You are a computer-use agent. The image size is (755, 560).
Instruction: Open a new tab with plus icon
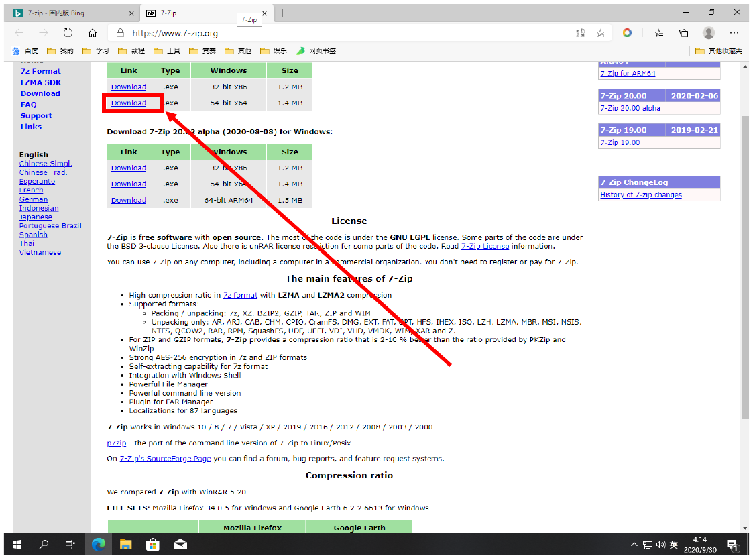(282, 13)
